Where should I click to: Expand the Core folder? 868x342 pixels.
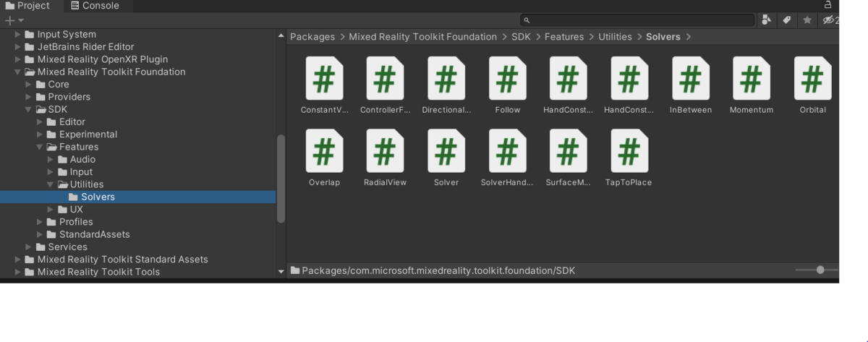pyautogui.click(x=29, y=85)
